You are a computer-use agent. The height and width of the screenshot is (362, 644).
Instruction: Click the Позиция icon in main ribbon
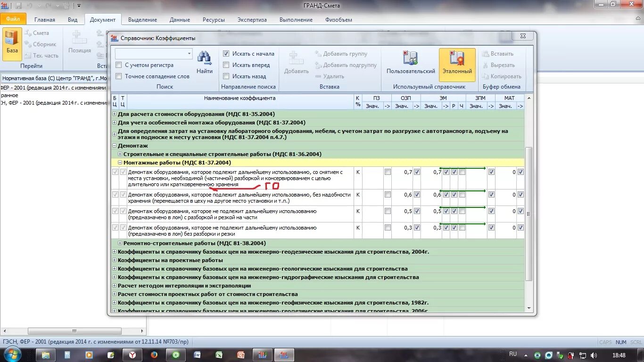79,38
